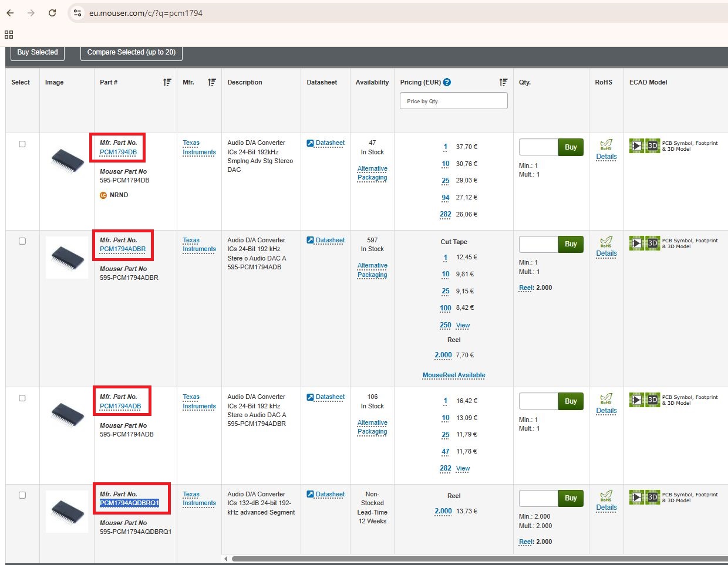Click product thumbnail image for PCM1794ADBR

tap(67, 257)
